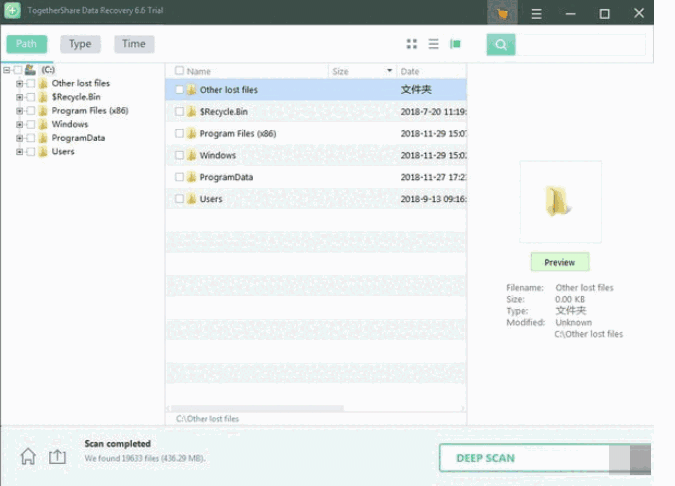
Task: Click Scan completed status text
Action: 118,444
